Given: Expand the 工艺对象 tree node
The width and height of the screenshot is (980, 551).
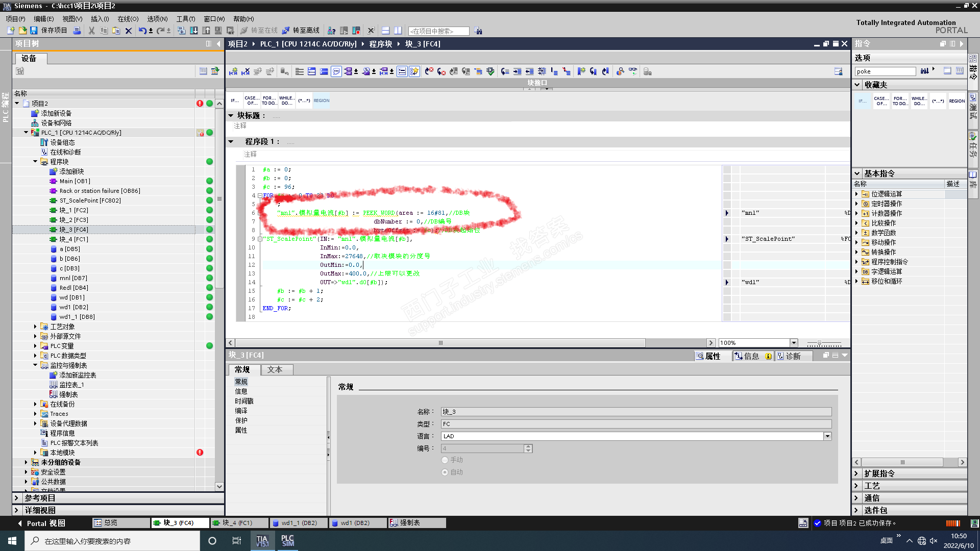Looking at the screenshot, I should 35,327.
